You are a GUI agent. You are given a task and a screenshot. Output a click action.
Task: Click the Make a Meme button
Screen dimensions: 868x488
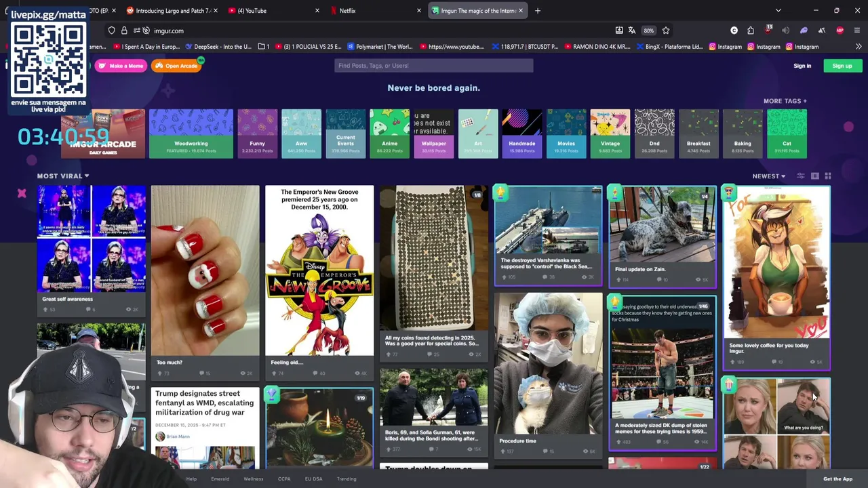[x=121, y=66]
